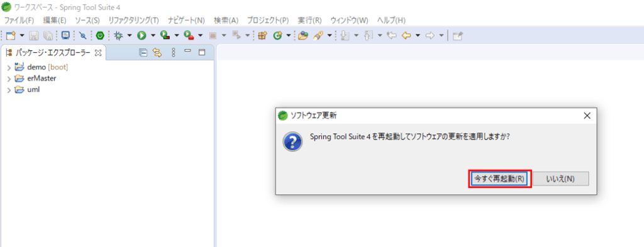Open the ファイル(F) menu
The image size is (644, 247).
click(19, 20)
